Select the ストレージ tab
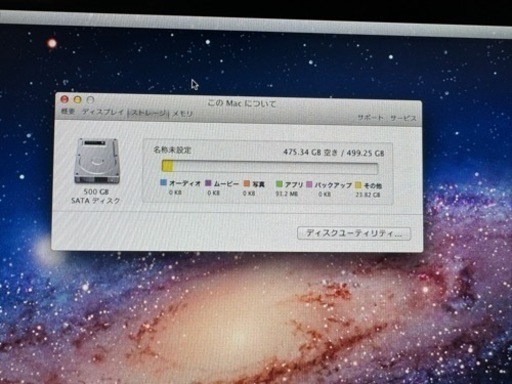The height and width of the screenshot is (384, 512). coord(148,113)
